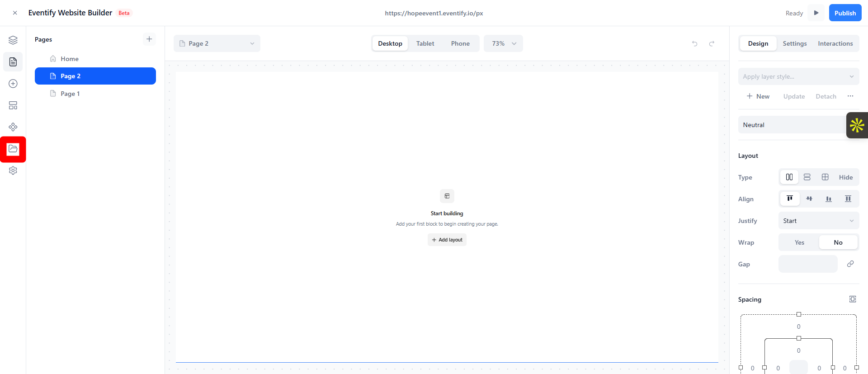This screenshot has height=374, width=868.
Task: Click the Ready status text
Action: coord(794,13)
